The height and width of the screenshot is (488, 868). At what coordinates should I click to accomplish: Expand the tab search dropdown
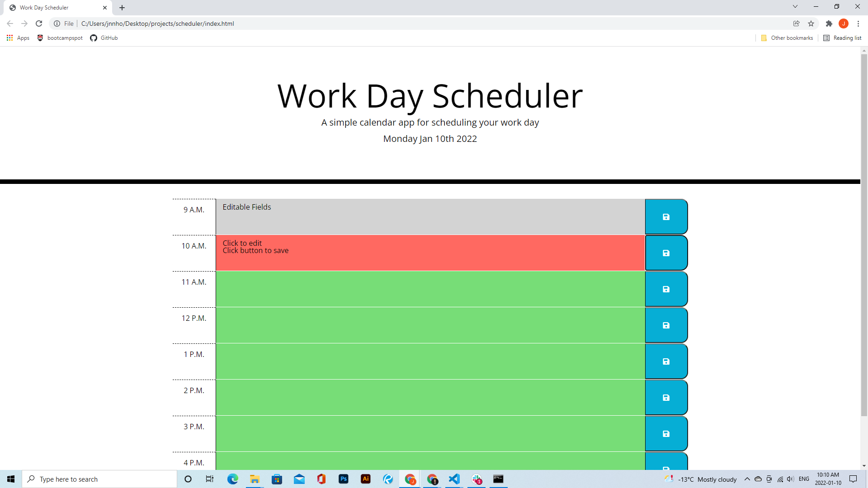pyautogui.click(x=795, y=6)
